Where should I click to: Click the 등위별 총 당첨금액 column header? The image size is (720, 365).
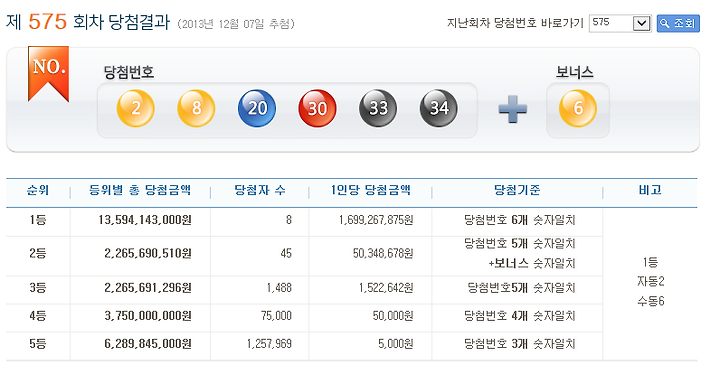[x=140, y=190]
